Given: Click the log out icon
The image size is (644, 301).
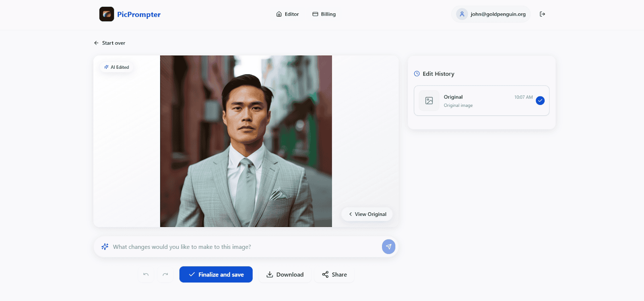Looking at the screenshot, I should click(x=543, y=14).
